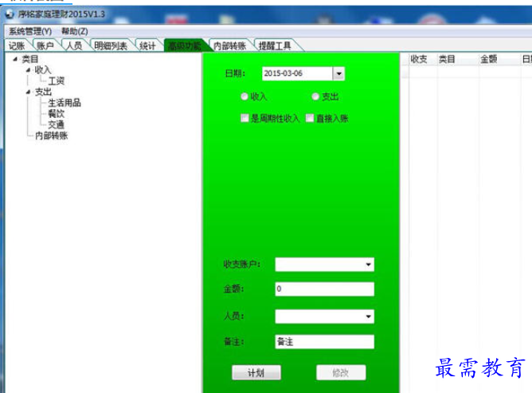Image resolution: width=532 pixels, height=393 pixels.
Task: Click the app icon in the title bar
Action: point(10,14)
